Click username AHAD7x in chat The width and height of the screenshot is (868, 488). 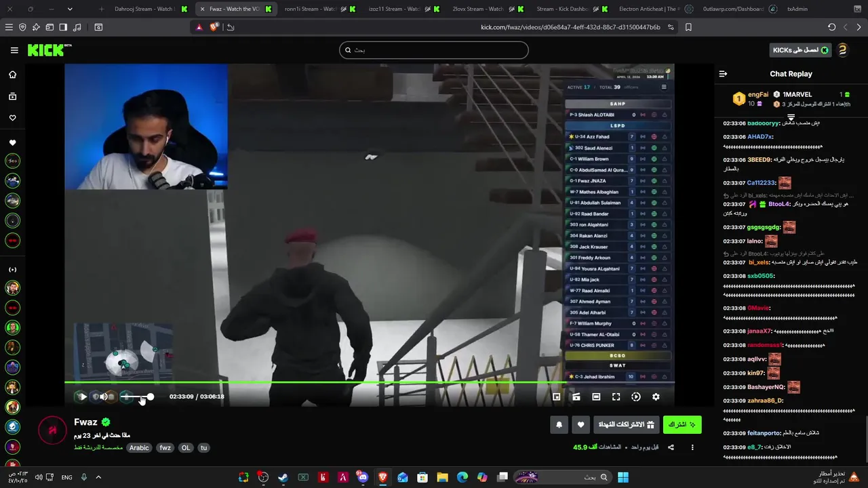coord(759,136)
